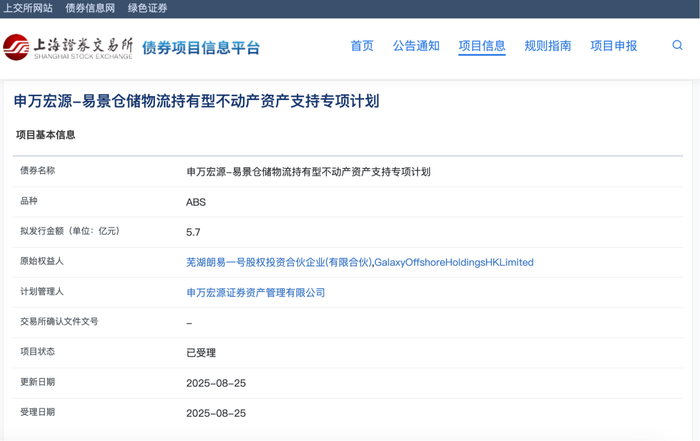Open the search magnifier icon

click(x=677, y=45)
